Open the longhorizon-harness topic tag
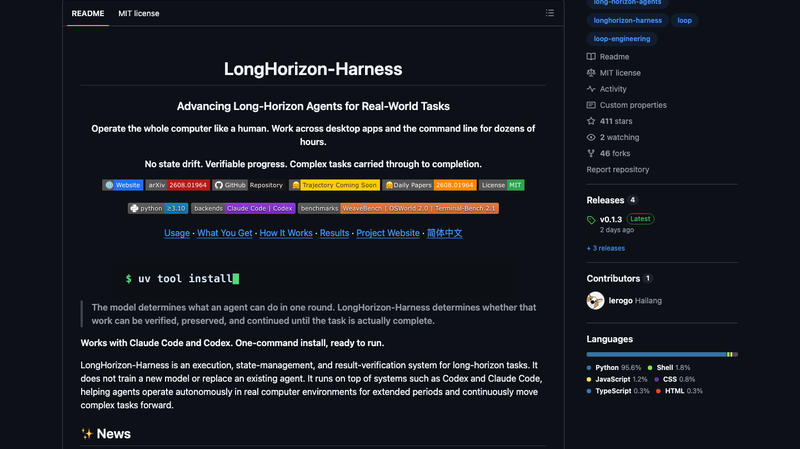 coord(628,20)
